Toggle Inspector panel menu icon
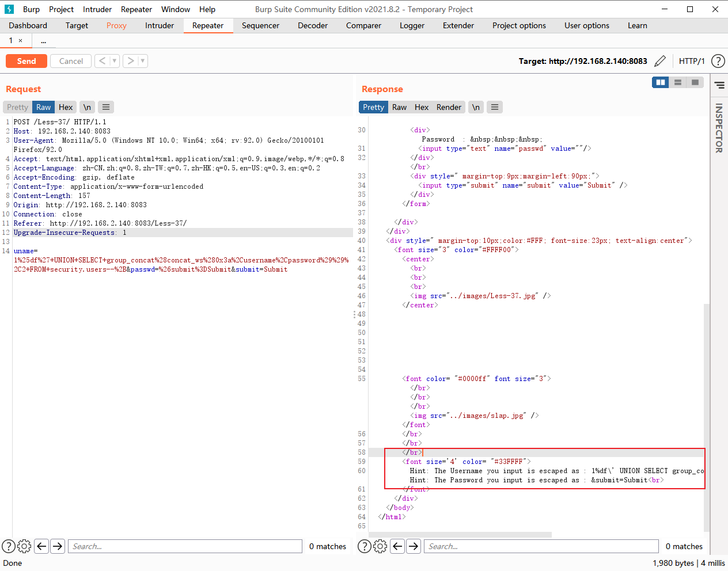The image size is (728, 571). point(719,85)
